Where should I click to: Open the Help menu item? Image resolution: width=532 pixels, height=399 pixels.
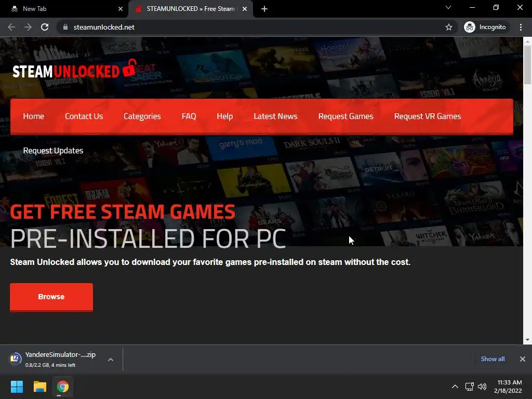tap(224, 116)
